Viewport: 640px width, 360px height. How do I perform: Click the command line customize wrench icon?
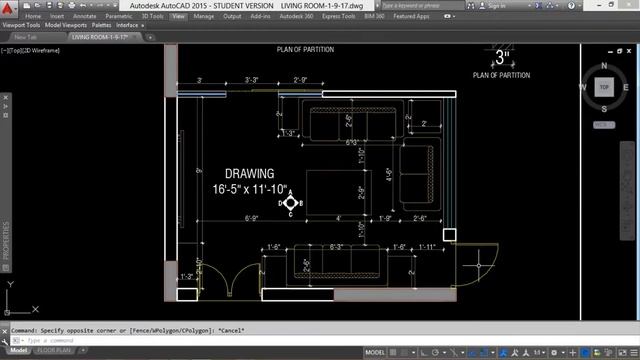pyautogui.click(x=4, y=341)
